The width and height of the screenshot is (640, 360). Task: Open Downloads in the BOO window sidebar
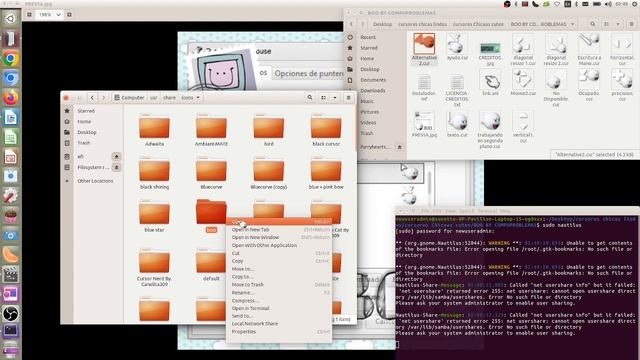373,91
